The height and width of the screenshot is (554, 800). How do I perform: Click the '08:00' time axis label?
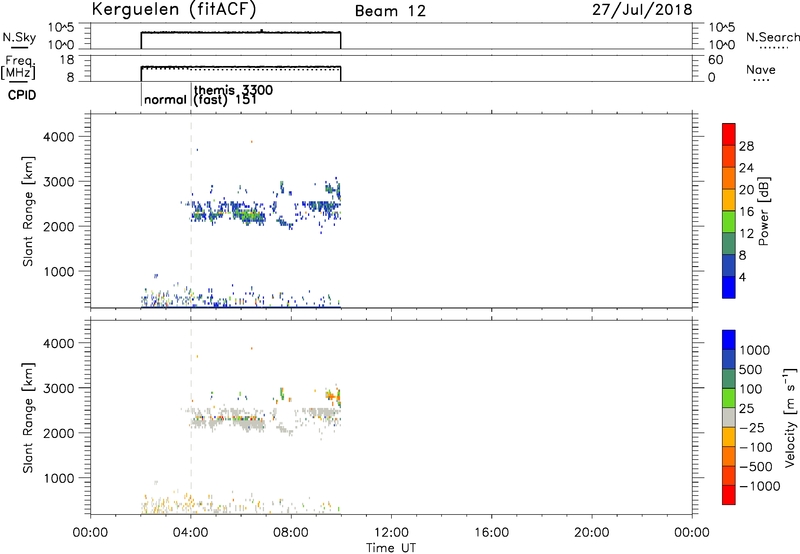coord(291,533)
